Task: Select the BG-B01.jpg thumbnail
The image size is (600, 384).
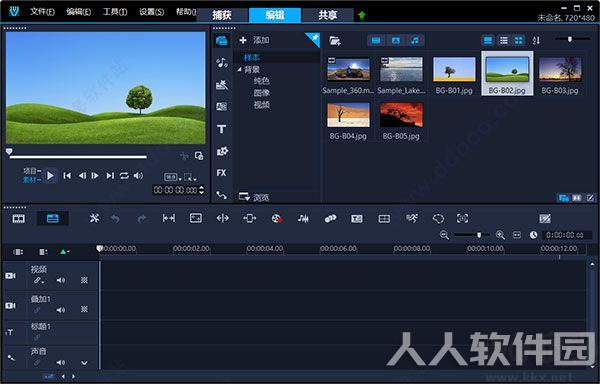Action: pyautogui.click(x=454, y=69)
